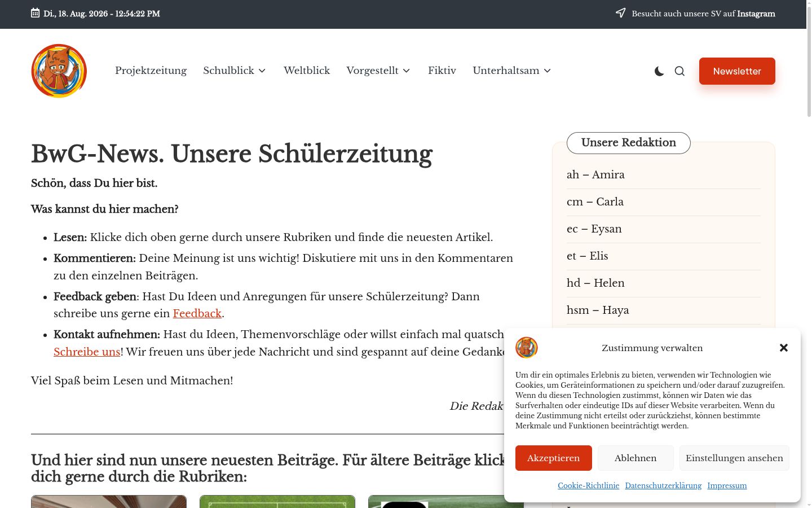Toggle dark mode moon icon

point(659,71)
